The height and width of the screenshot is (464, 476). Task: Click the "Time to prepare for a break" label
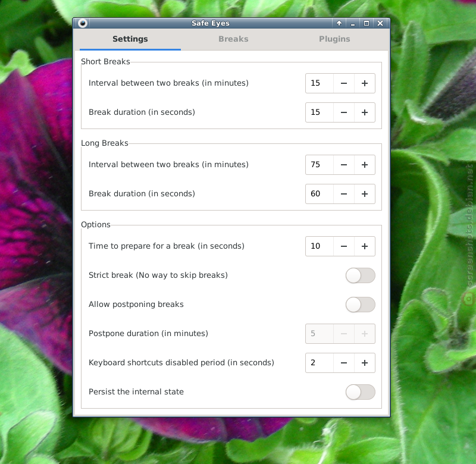coord(167,246)
